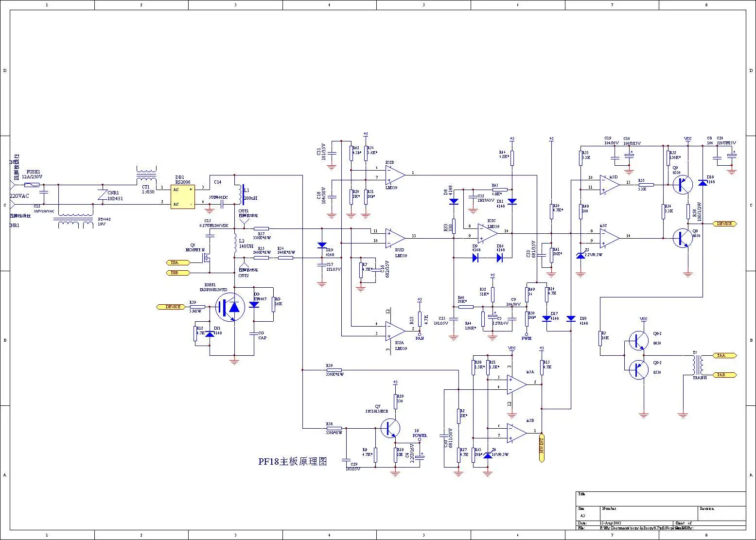This screenshot has width=756, height=540.
Task: Click the D11 4148 diode symbol
Action: tap(511, 201)
